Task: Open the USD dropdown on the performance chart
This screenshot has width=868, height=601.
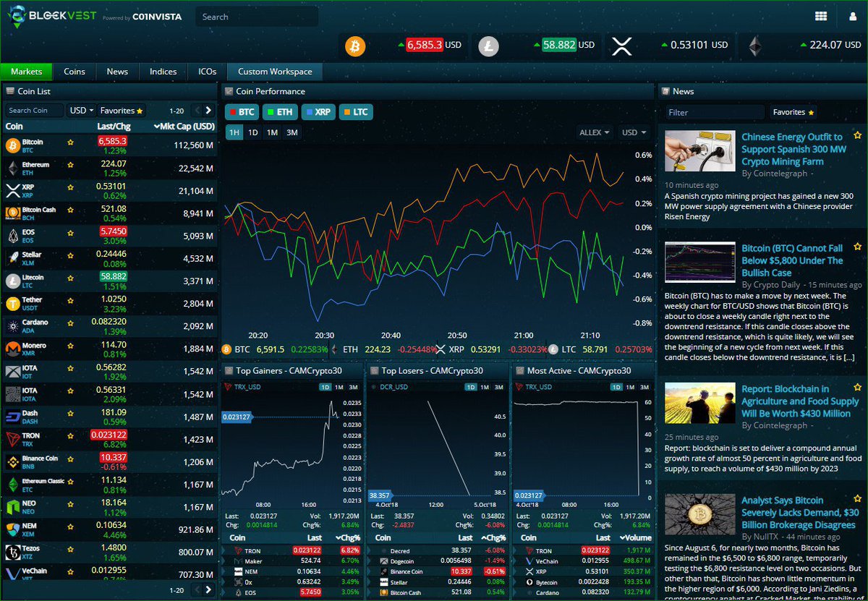Action: [634, 132]
